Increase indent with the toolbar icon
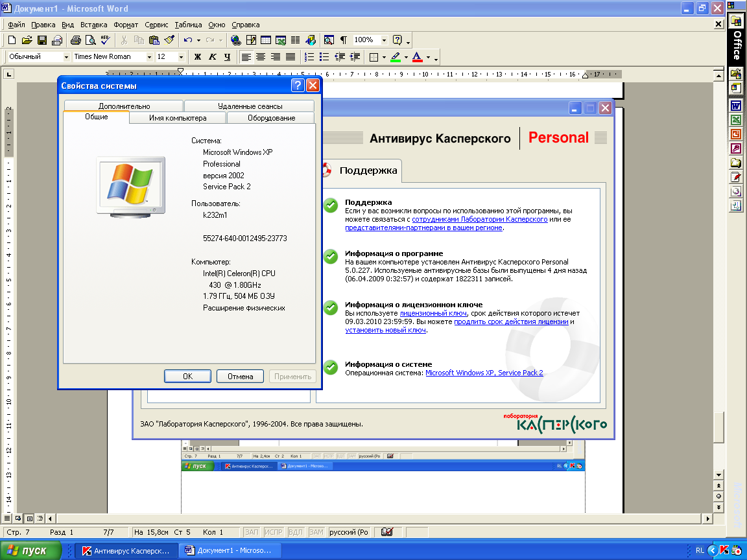The width and height of the screenshot is (747, 560). click(355, 57)
